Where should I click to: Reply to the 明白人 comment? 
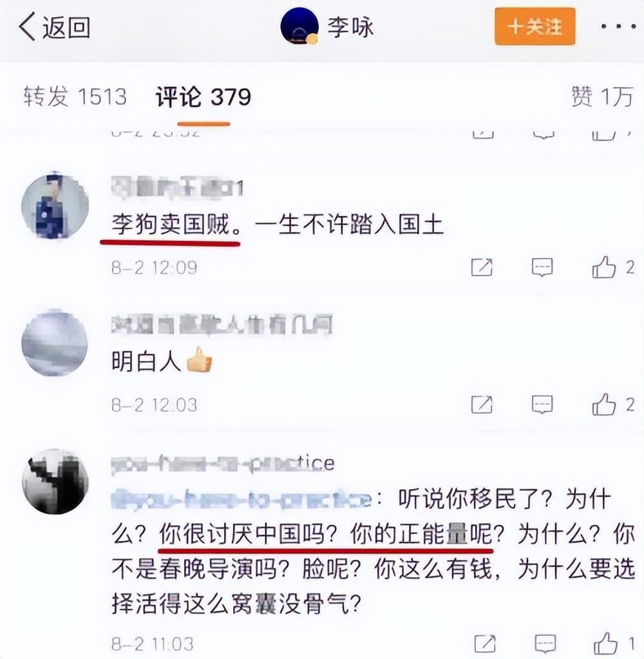point(542,405)
